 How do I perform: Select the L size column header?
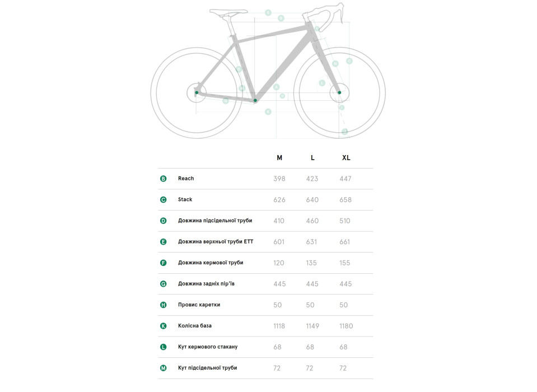click(x=312, y=158)
